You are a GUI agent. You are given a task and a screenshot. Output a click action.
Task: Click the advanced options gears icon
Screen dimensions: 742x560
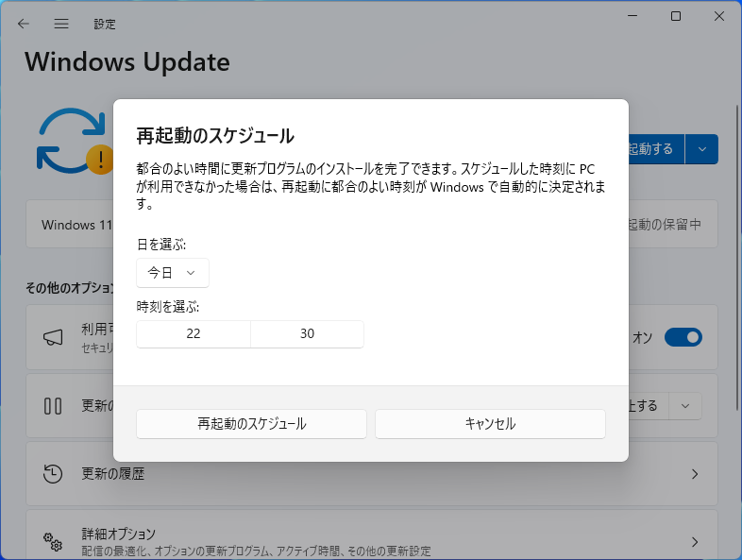coord(53,541)
